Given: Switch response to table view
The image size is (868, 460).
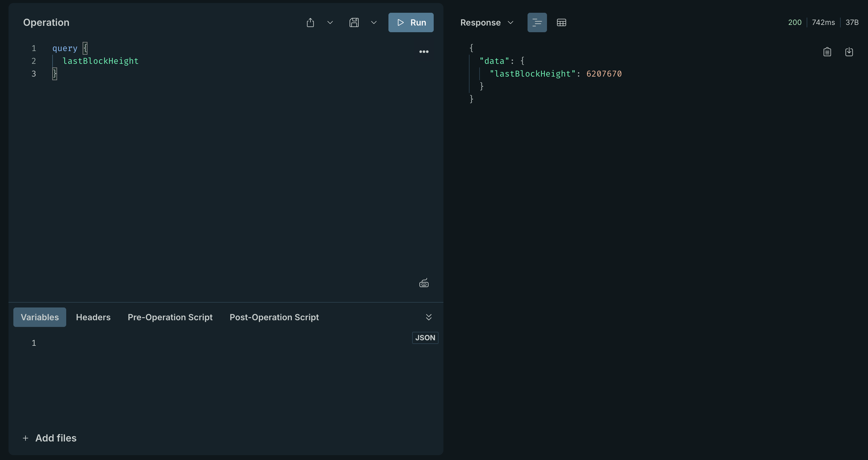Looking at the screenshot, I should click(x=561, y=22).
